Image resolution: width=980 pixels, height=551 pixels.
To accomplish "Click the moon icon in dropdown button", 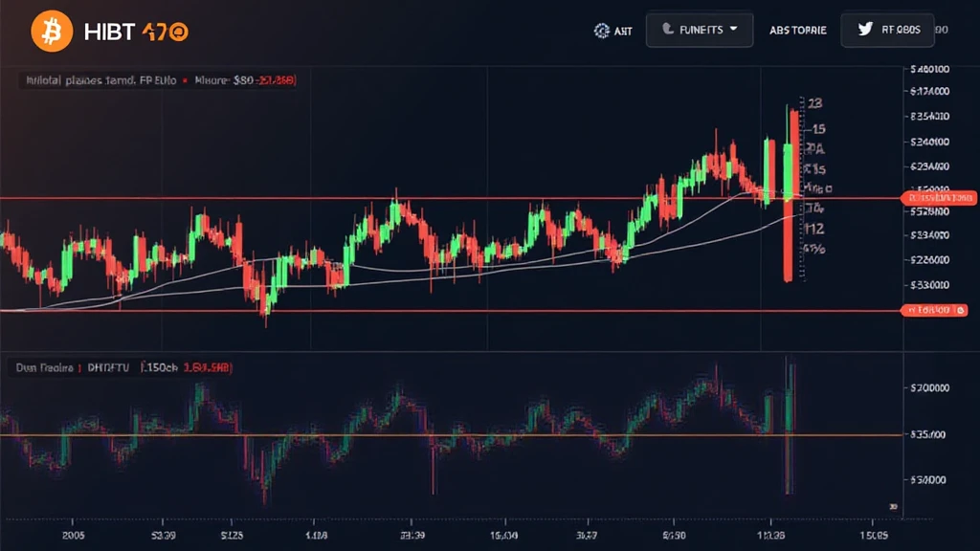I will click(x=666, y=31).
